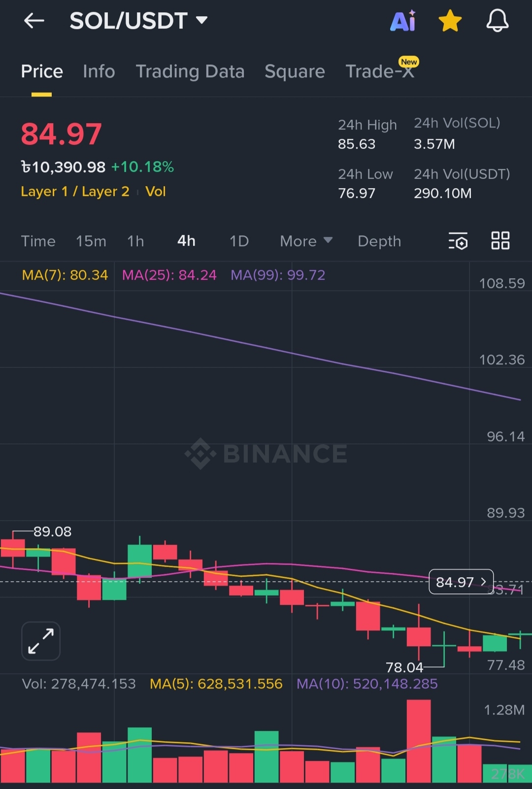Tap the 24h Vol(USDT) value 290.10M
Screen dimensions: 532x789
[x=443, y=193]
